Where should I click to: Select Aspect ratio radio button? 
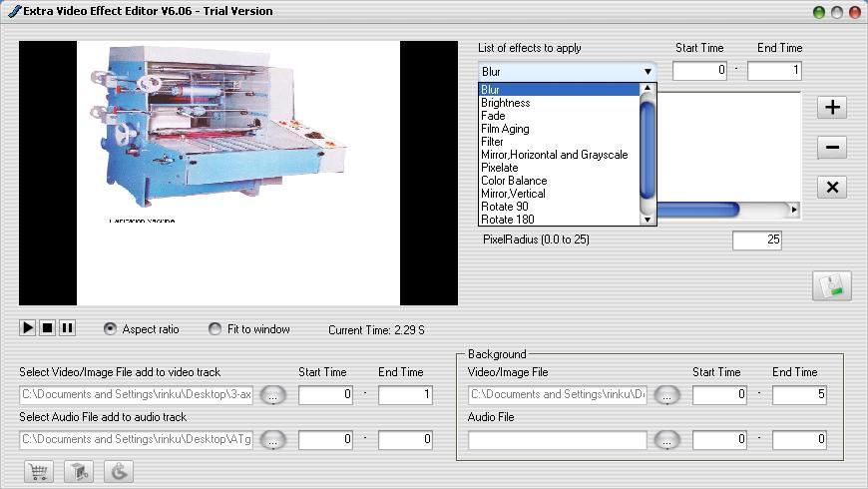(110, 329)
